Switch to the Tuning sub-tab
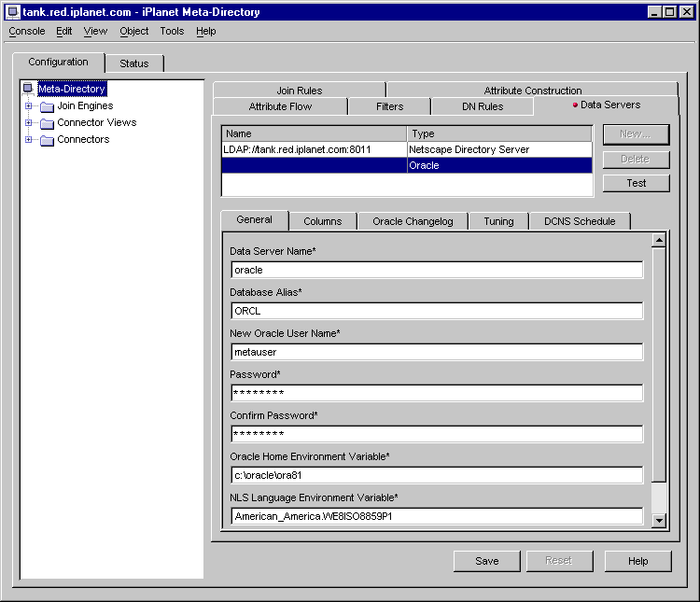The image size is (700, 602). tap(498, 221)
